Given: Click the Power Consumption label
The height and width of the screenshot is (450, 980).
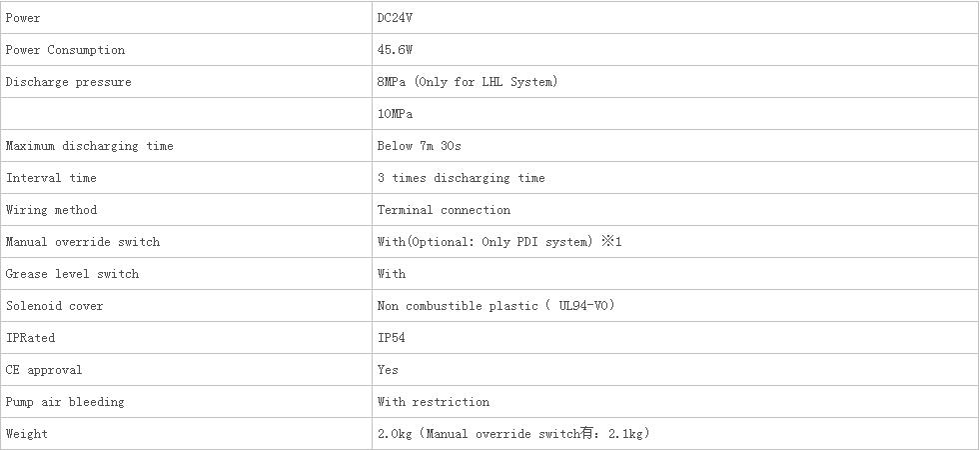Looking at the screenshot, I should 65,50.
